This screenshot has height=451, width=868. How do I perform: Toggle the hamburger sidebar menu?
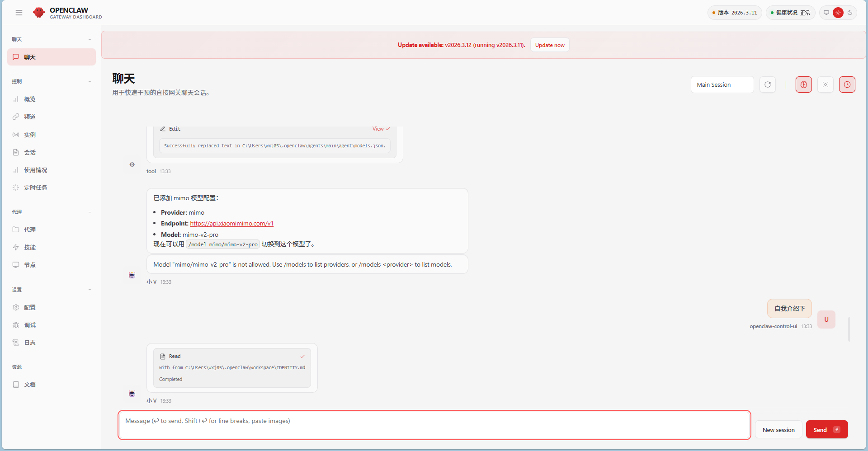pos(19,13)
